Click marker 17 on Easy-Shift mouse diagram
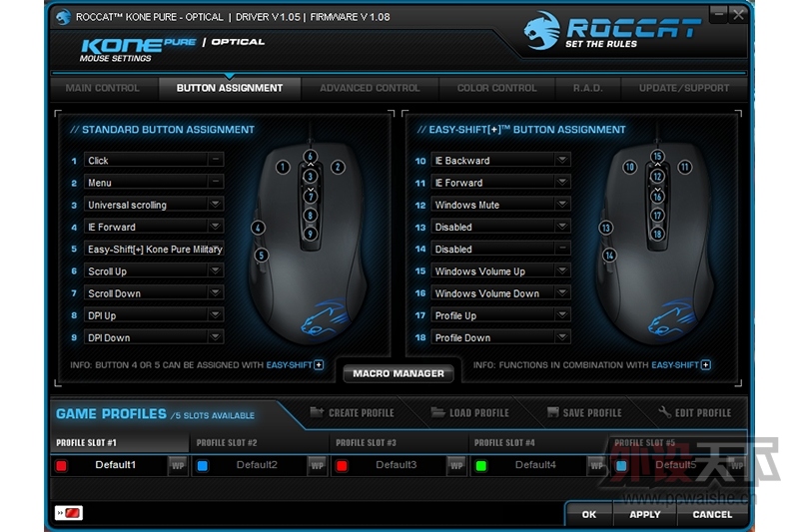This screenshot has width=799, height=532. coord(657,216)
